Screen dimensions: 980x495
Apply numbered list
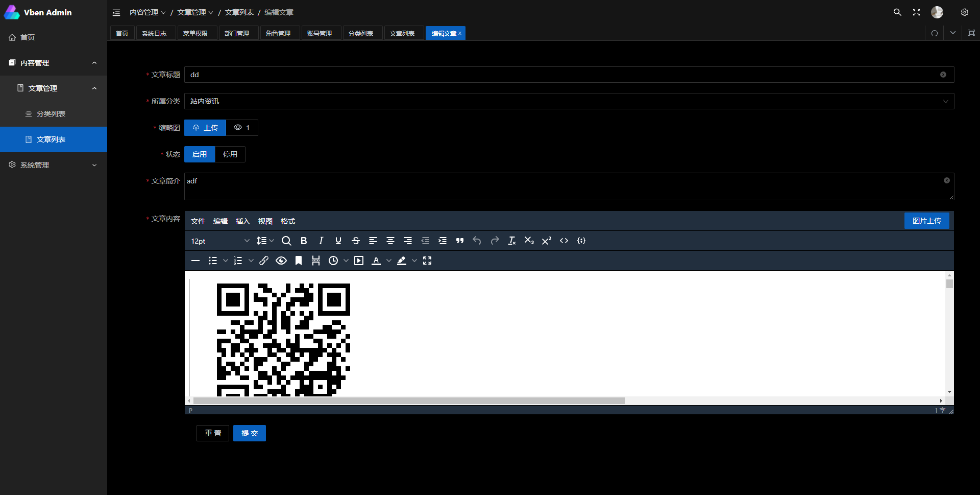coord(238,261)
